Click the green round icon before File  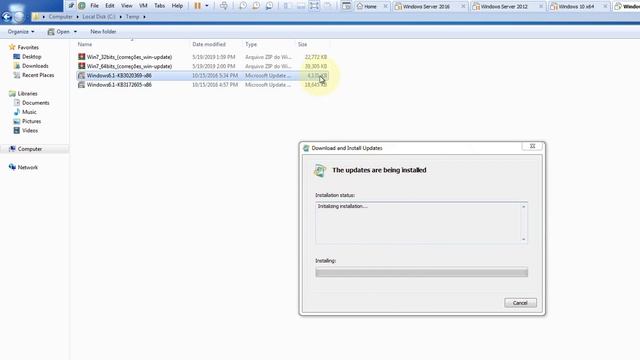(82, 6)
